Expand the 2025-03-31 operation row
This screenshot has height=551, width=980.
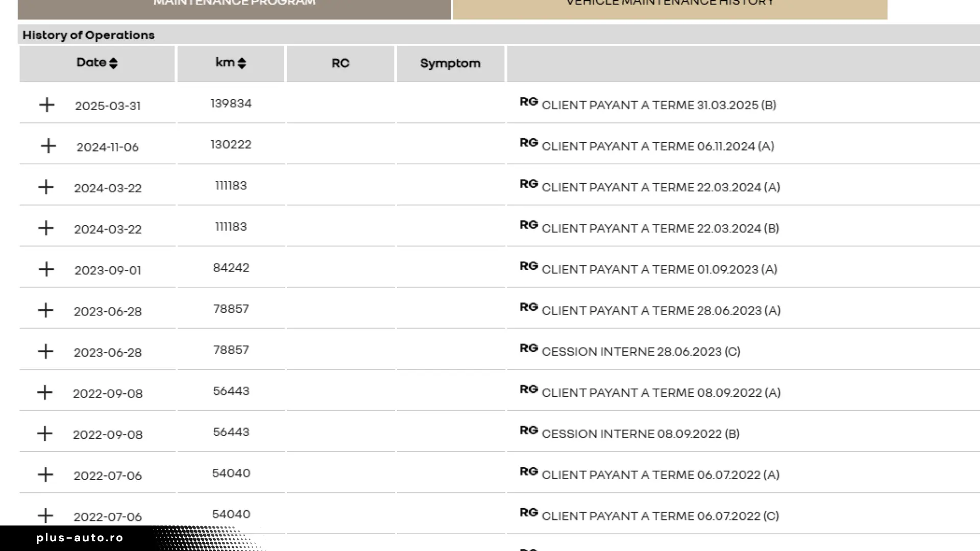(x=46, y=105)
